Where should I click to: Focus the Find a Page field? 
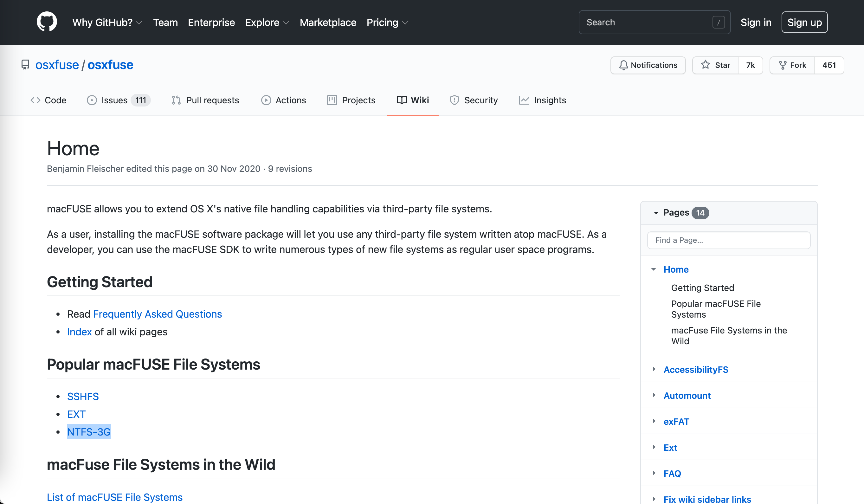[x=729, y=240]
